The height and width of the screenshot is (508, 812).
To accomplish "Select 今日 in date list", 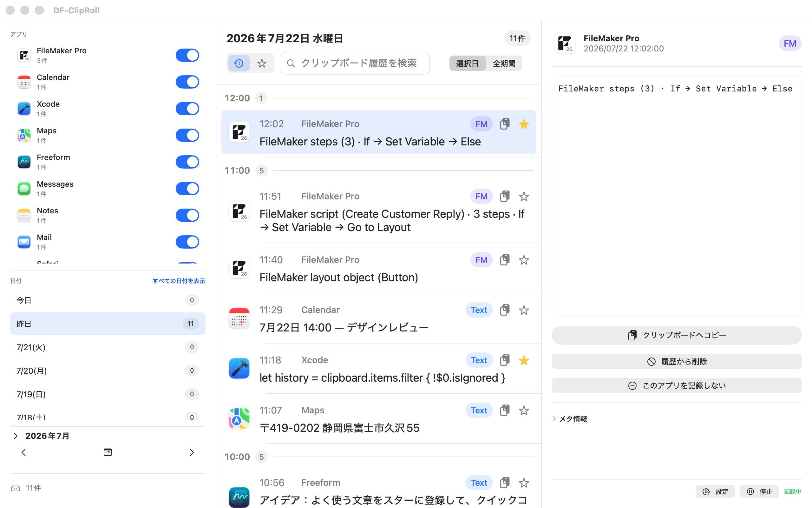I will 108,300.
